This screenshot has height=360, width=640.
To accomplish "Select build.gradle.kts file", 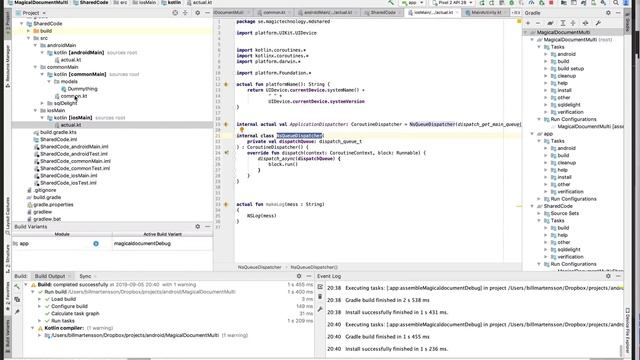I will 58,132.
